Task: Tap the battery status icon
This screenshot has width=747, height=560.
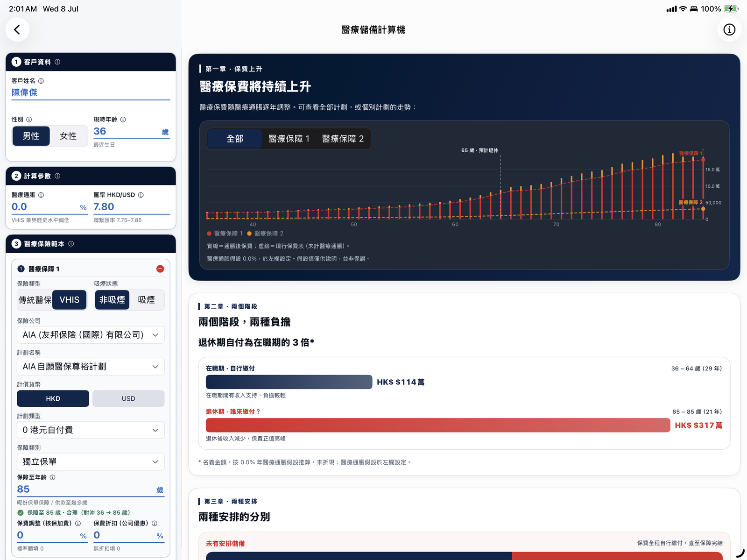Action: 731,9
